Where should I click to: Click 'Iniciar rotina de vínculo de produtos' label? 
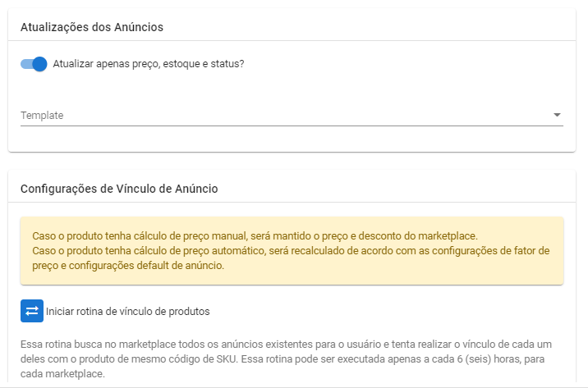pyautogui.click(x=128, y=311)
